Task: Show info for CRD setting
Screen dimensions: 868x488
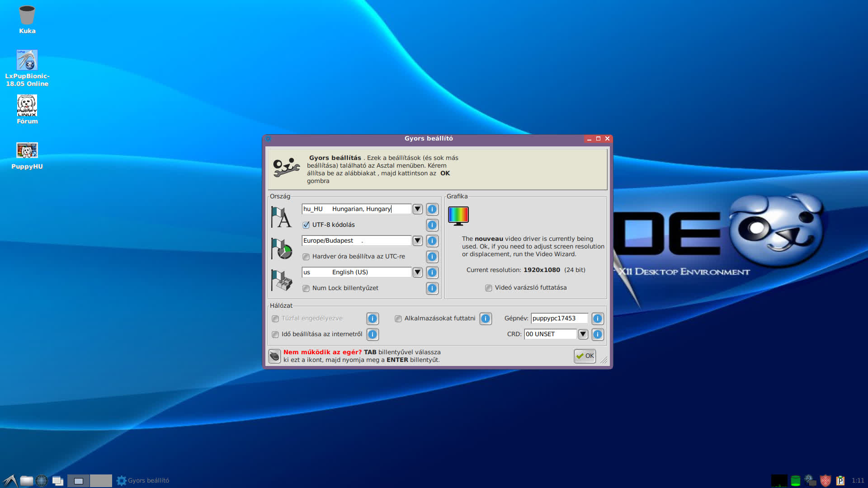Action: click(x=598, y=334)
